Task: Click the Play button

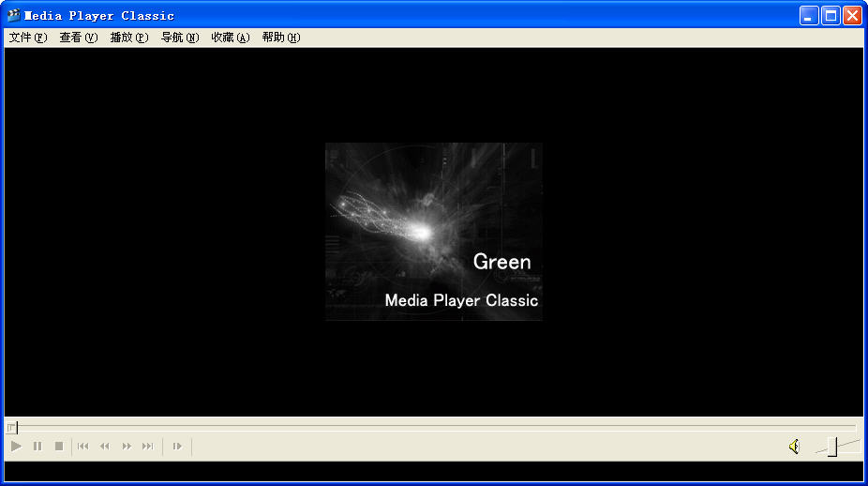Action: coord(16,447)
